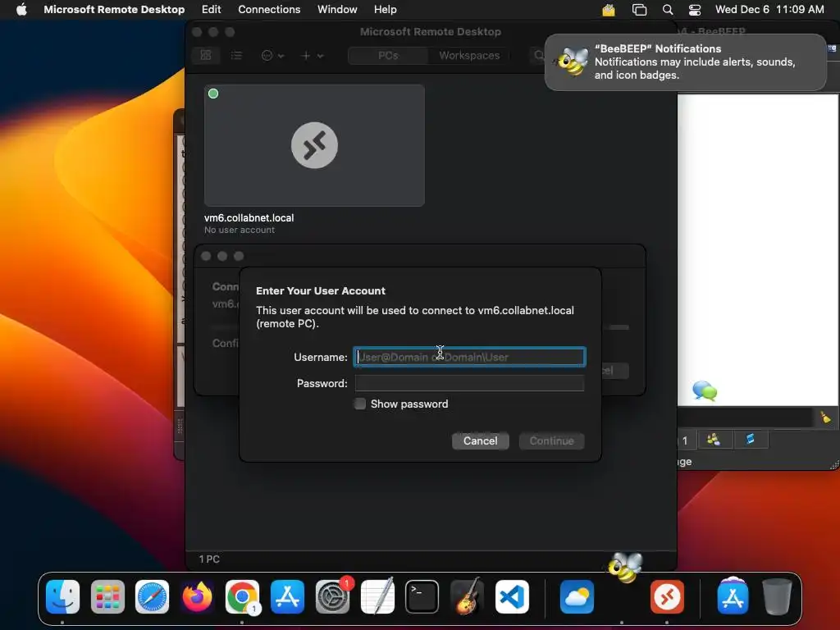The image size is (840, 630).
Task: Click the Username input field
Action: click(x=469, y=357)
